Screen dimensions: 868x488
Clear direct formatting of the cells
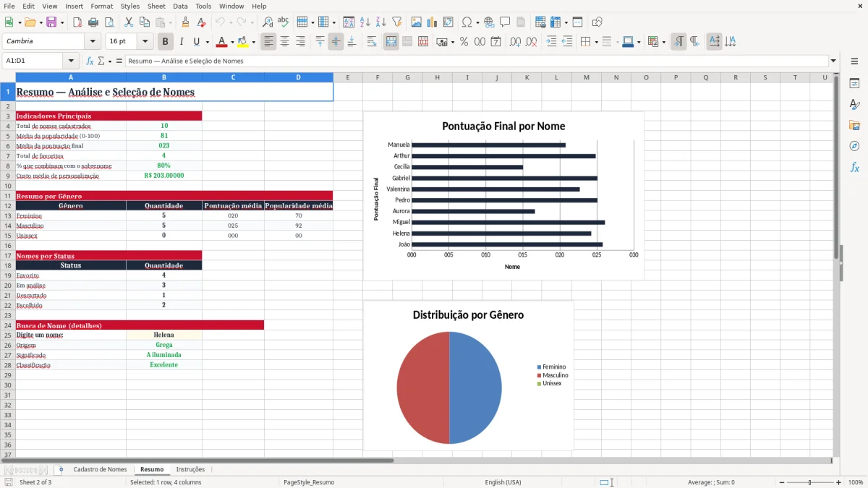(202, 22)
